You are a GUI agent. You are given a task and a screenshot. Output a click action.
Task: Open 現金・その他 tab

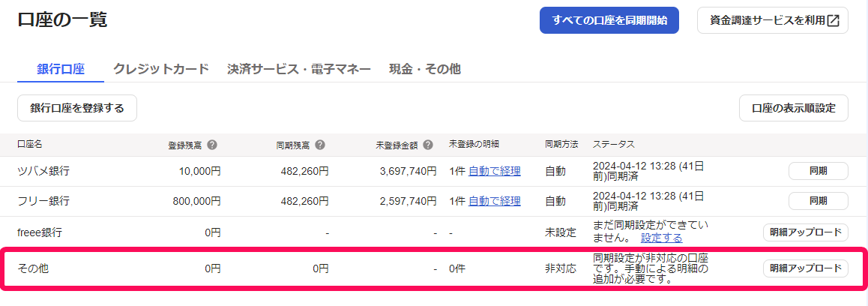(x=424, y=69)
